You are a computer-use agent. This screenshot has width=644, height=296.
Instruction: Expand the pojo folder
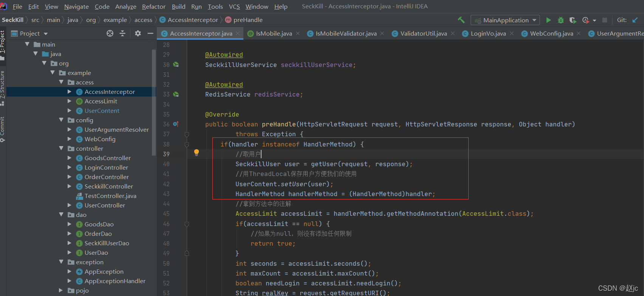pos(61,290)
